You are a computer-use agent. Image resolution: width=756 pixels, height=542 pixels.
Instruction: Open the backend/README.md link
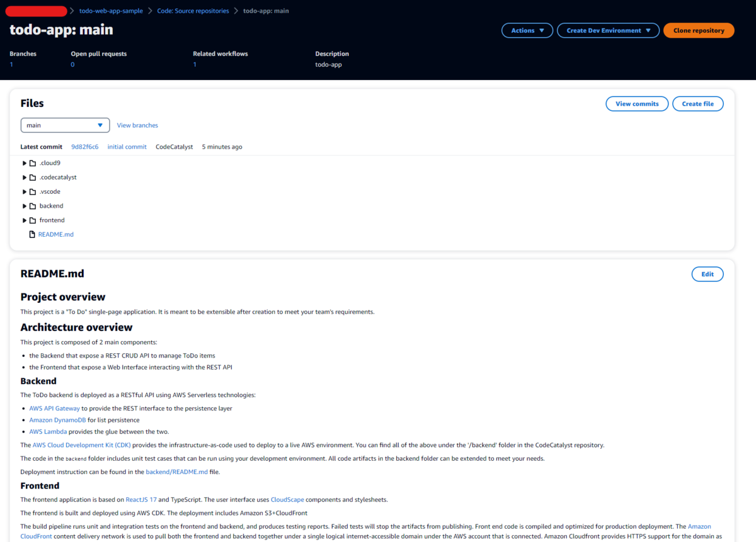[x=176, y=471]
